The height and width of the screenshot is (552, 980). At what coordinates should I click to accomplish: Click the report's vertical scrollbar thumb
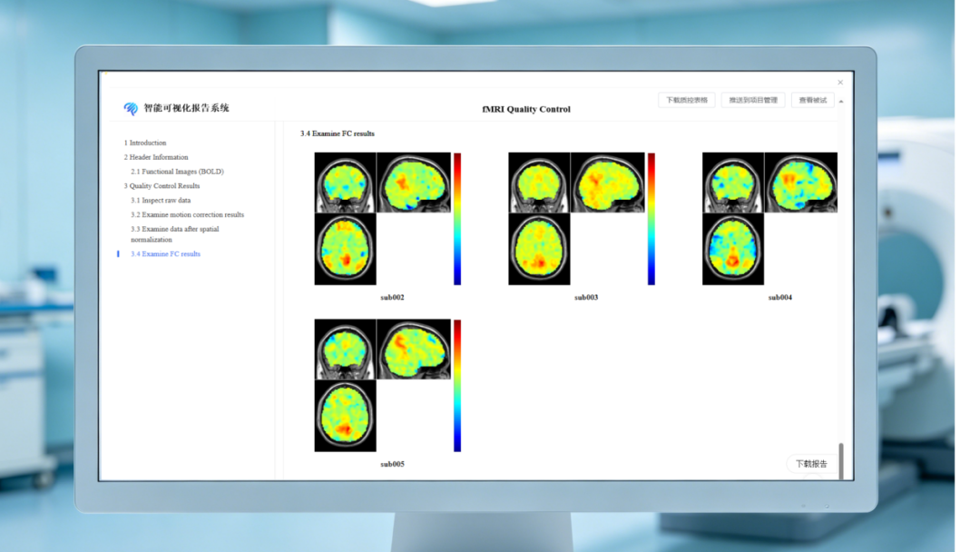click(x=841, y=461)
